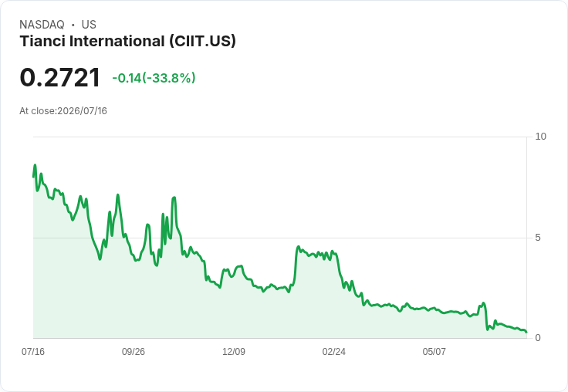568x392 pixels.
Task: Click the US market label
Action: pyautogui.click(x=89, y=25)
